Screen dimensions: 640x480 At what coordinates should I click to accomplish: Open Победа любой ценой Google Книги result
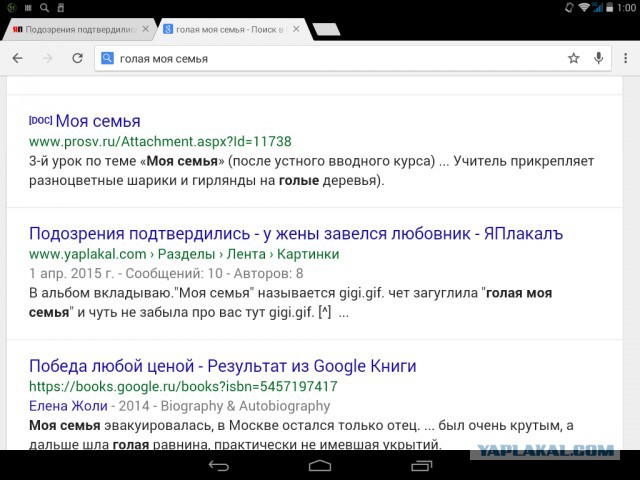222,366
